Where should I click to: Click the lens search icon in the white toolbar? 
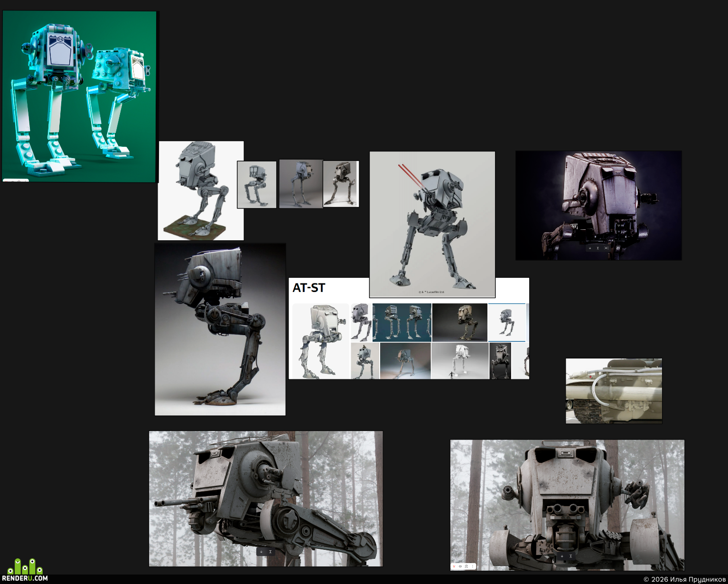466,566
